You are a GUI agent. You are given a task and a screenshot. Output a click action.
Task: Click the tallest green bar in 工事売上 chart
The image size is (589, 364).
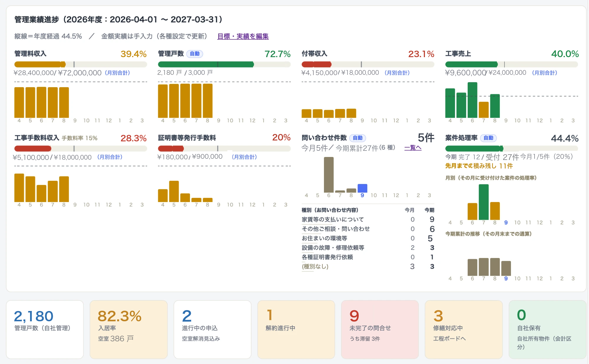point(472,100)
